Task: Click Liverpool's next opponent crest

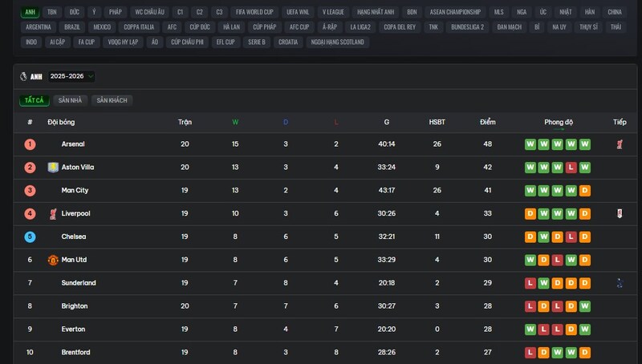Action: [620, 214]
